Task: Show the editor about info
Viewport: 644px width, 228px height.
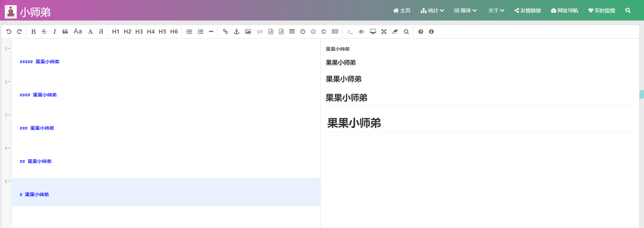Action: pos(431,31)
